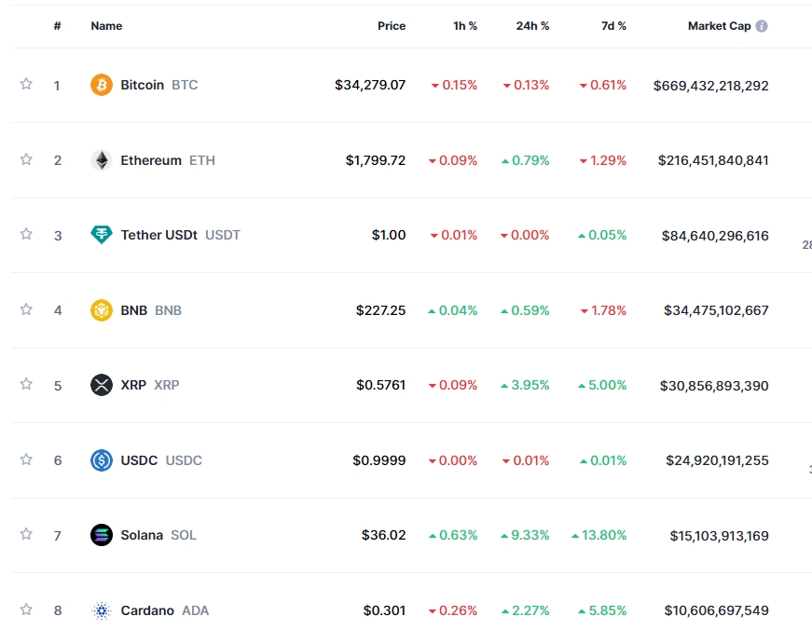
Task: Open the Cardano ADA coin page
Action: point(147,610)
